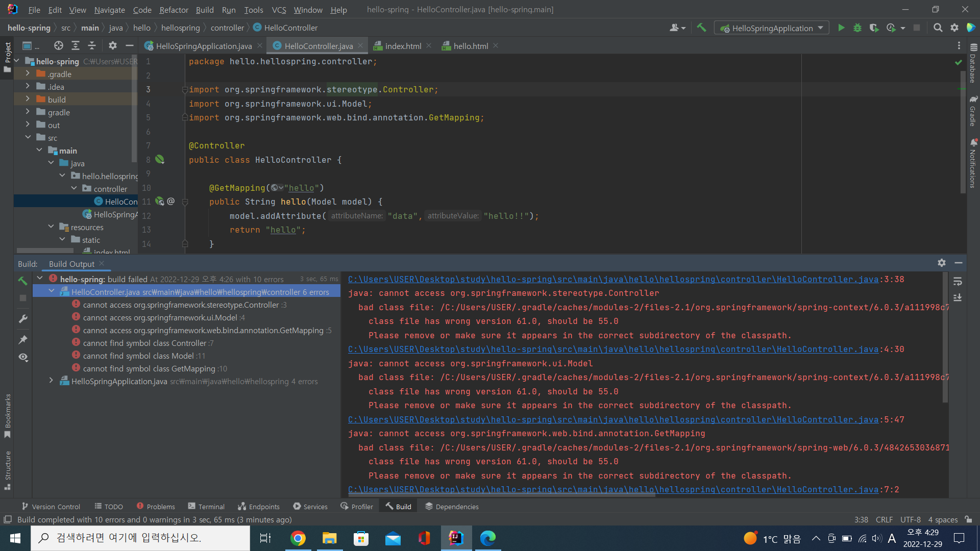Screen dimensions: 980x551
Task: Open Version Control tool window button
Action: point(51,507)
